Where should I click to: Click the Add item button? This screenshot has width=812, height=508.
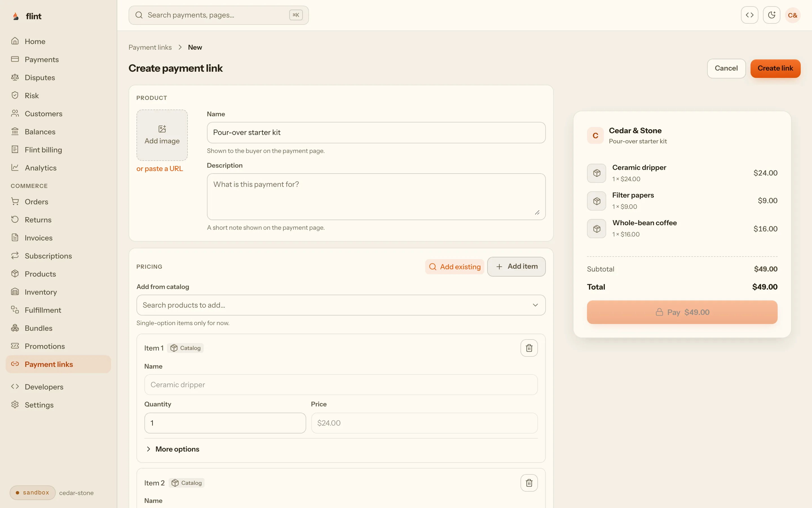(x=517, y=267)
